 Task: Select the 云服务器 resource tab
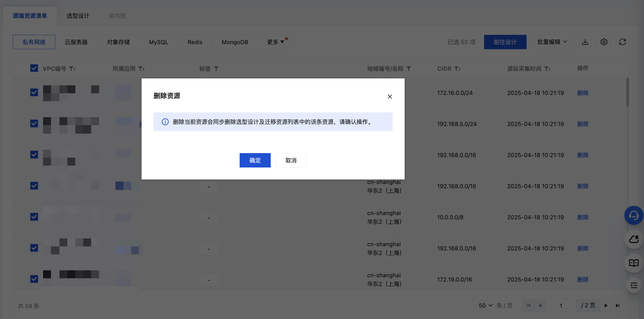[76, 42]
